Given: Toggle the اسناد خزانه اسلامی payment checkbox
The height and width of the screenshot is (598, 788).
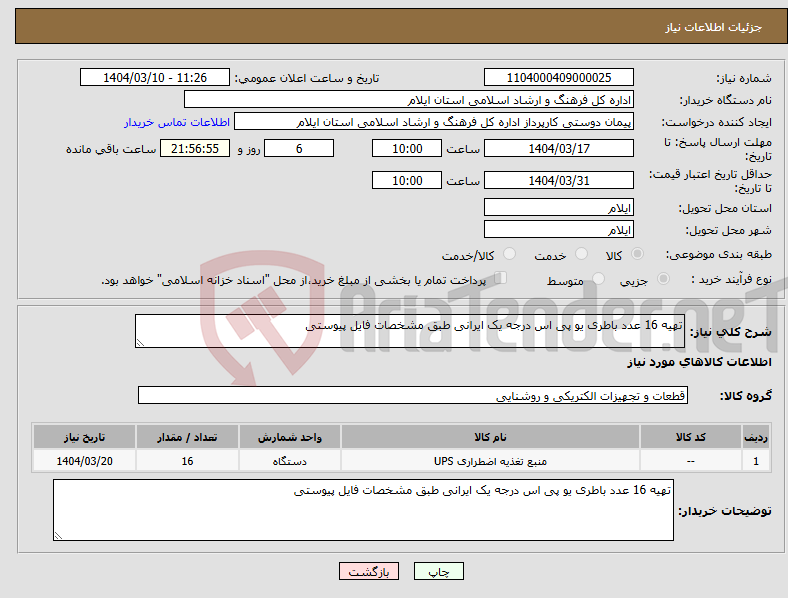Looking at the screenshot, I should coord(501,278).
